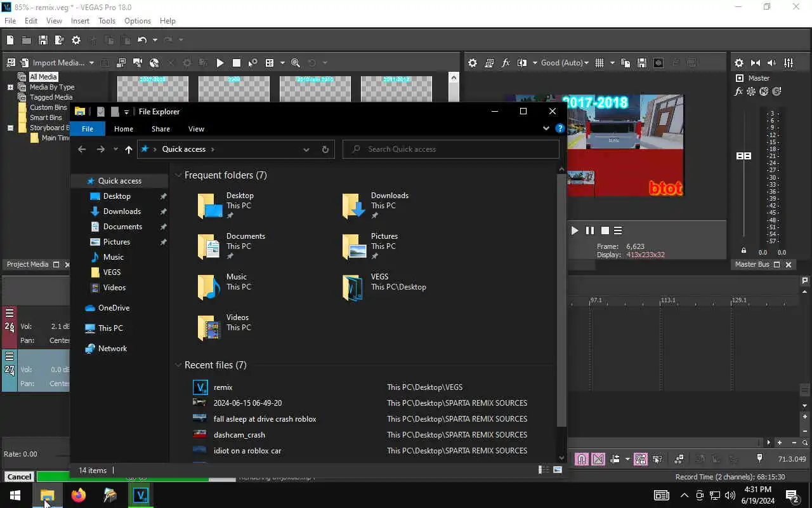
Task: Stop preview in Project Media toolbar
Action: point(237,63)
